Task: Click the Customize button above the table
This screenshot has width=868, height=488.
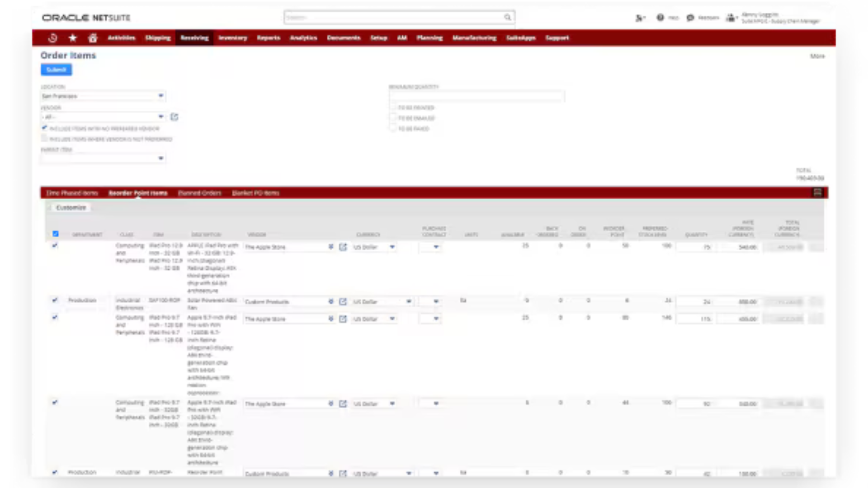Action: [x=71, y=207]
